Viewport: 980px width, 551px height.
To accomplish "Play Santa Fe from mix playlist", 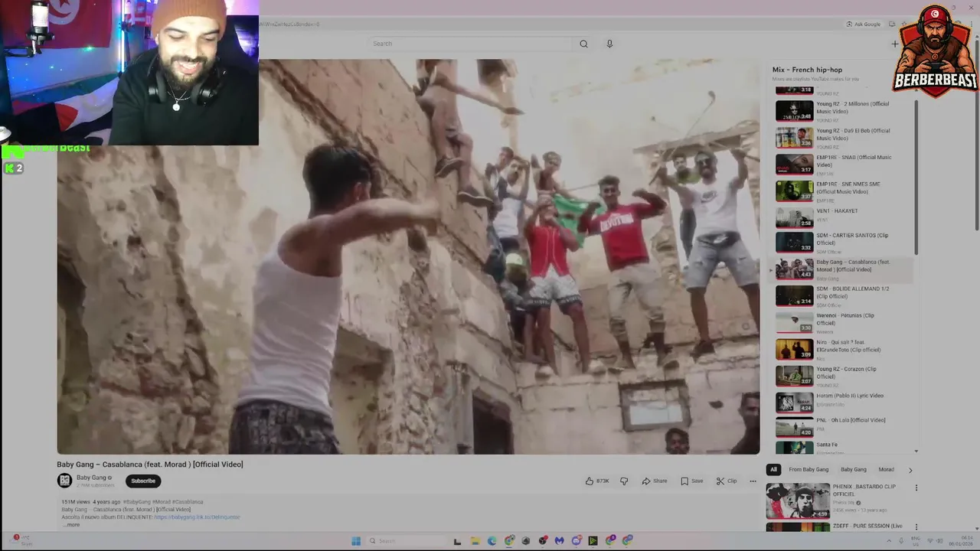I will (842, 448).
